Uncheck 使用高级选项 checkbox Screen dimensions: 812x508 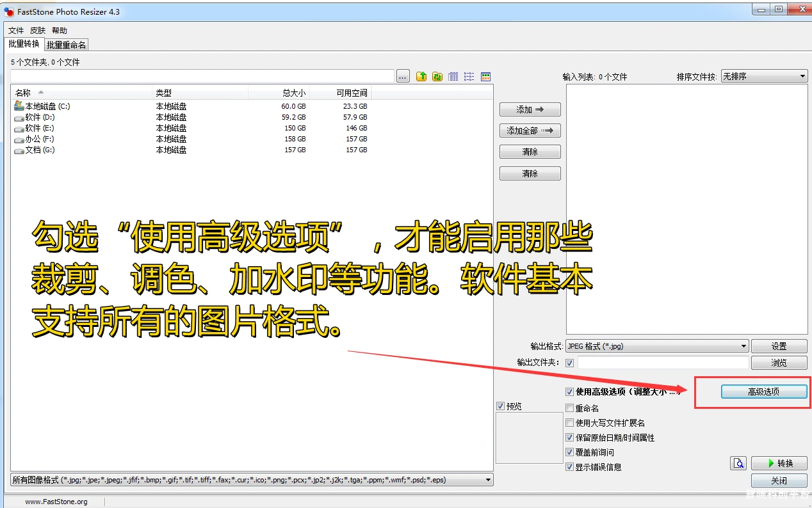pyautogui.click(x=569, y=392)
